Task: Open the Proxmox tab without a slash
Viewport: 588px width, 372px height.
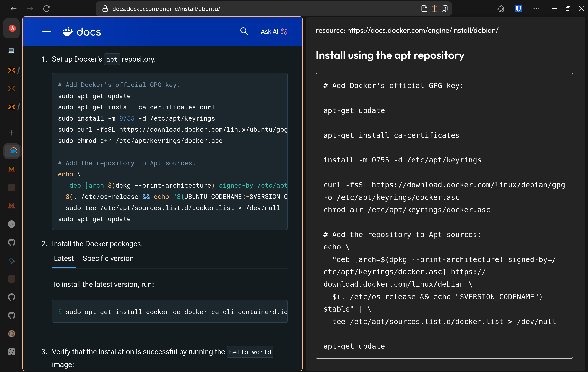Action: (11, 88)
